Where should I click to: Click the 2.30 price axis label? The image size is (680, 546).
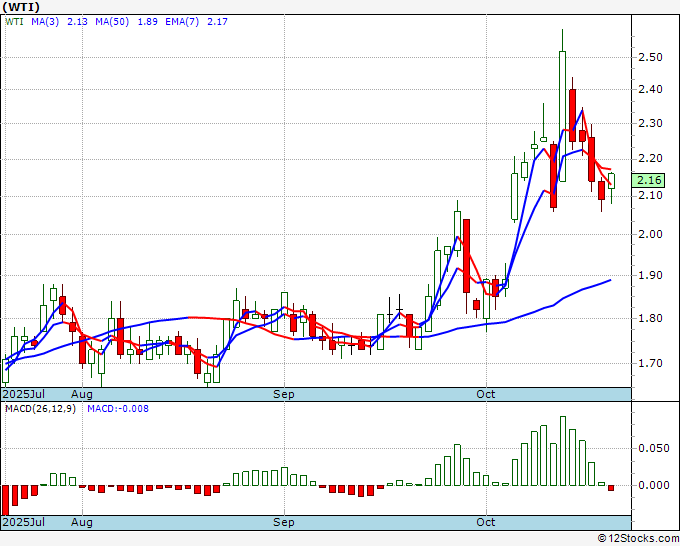(x=650, y=123)
